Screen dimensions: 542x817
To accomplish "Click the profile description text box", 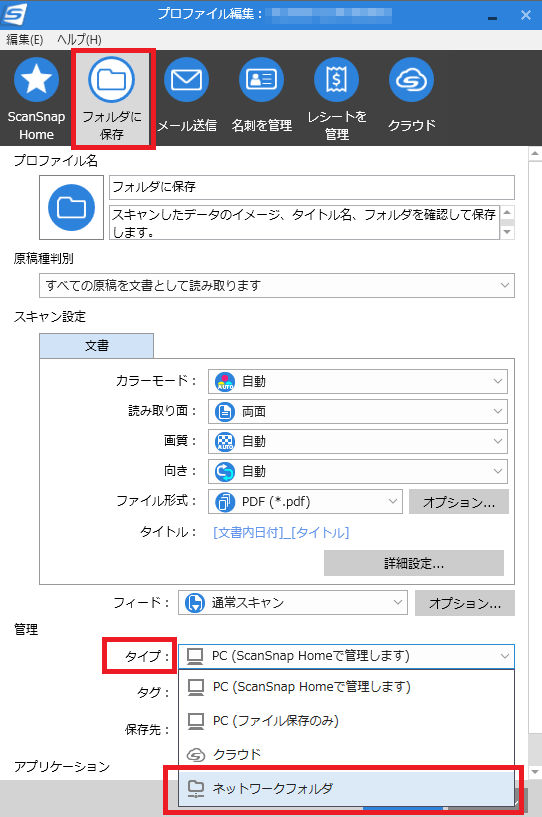I will tap(304, 223).
